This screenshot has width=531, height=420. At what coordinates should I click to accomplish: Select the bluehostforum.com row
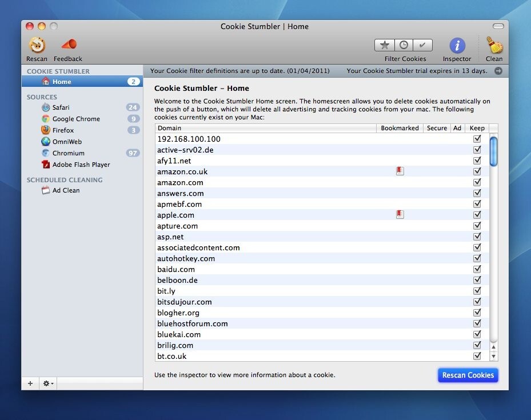(x=322, y=323)
